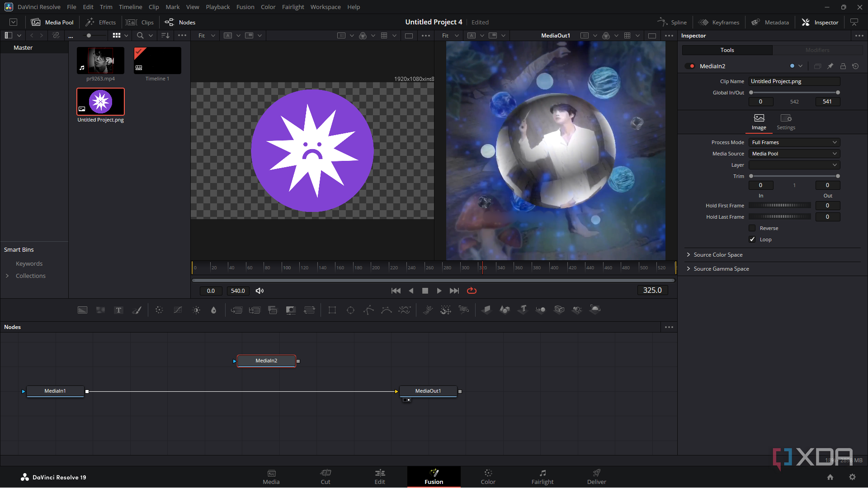The image size is (868, 488).
Task: Click the media pool search icon
Action: (x=140, y=35)
